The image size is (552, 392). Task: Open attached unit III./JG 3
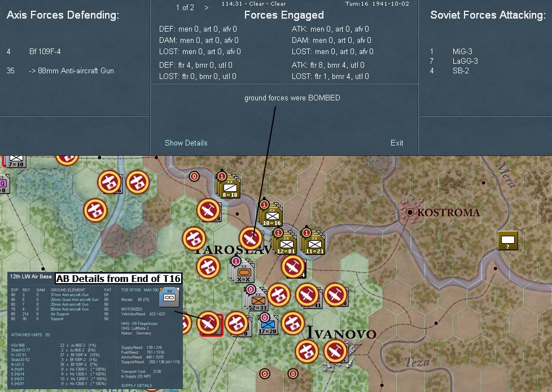pos(17,364)
